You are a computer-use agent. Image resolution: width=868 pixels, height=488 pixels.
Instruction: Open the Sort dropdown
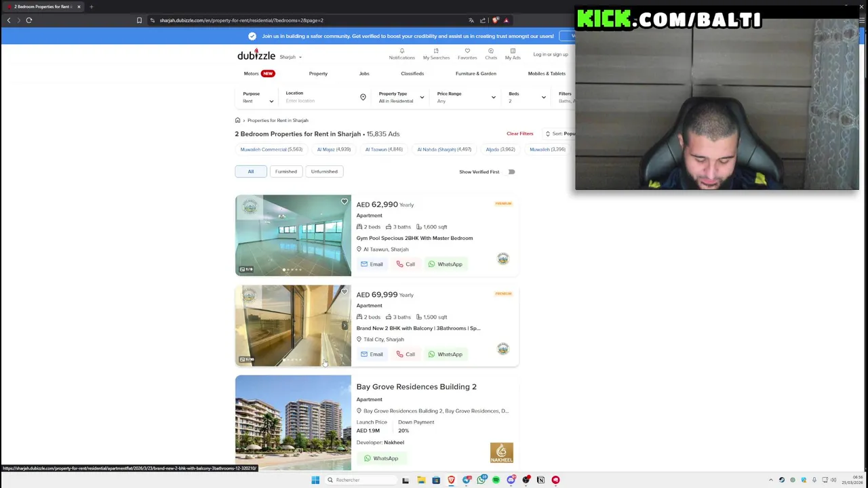[560, 134]
